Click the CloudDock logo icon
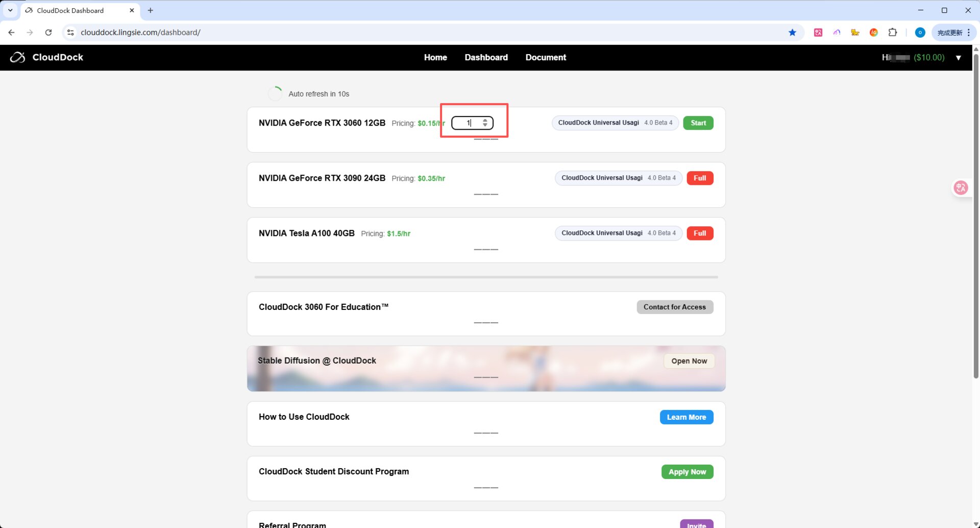The width and height of the screenshot is (980, 528). coord(17,57)
